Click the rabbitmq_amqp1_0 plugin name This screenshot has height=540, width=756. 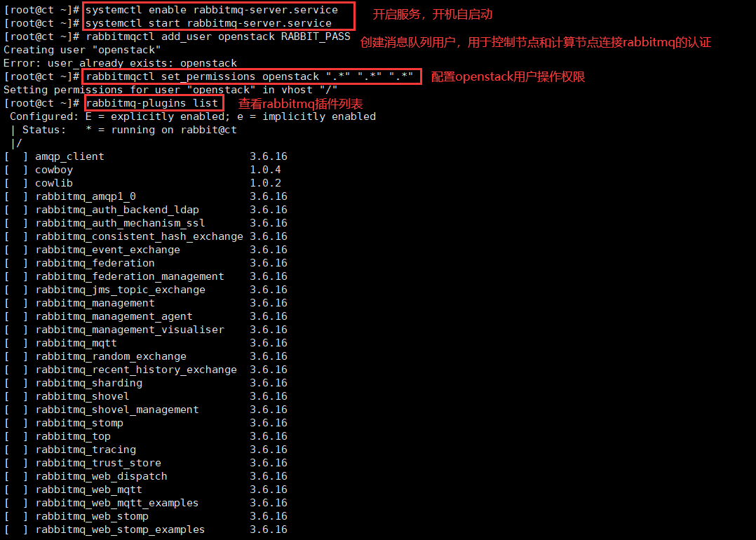click(x=86, y=196)
